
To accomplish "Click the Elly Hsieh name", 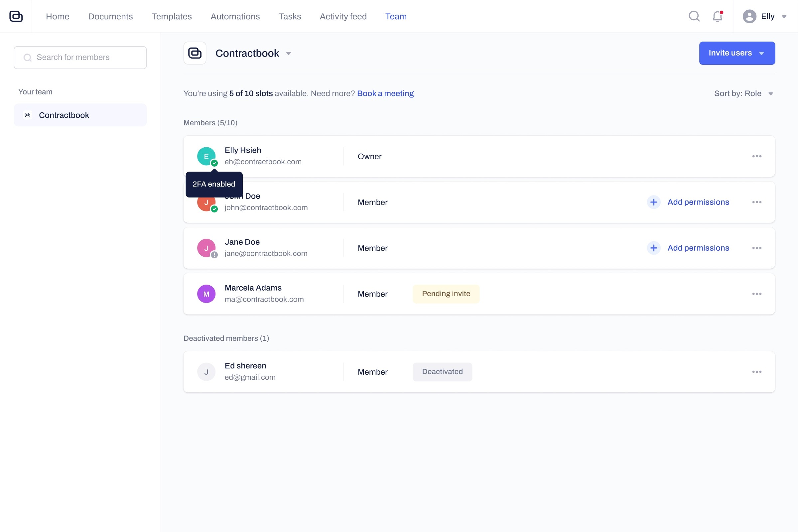I will (x=243, y=150).
